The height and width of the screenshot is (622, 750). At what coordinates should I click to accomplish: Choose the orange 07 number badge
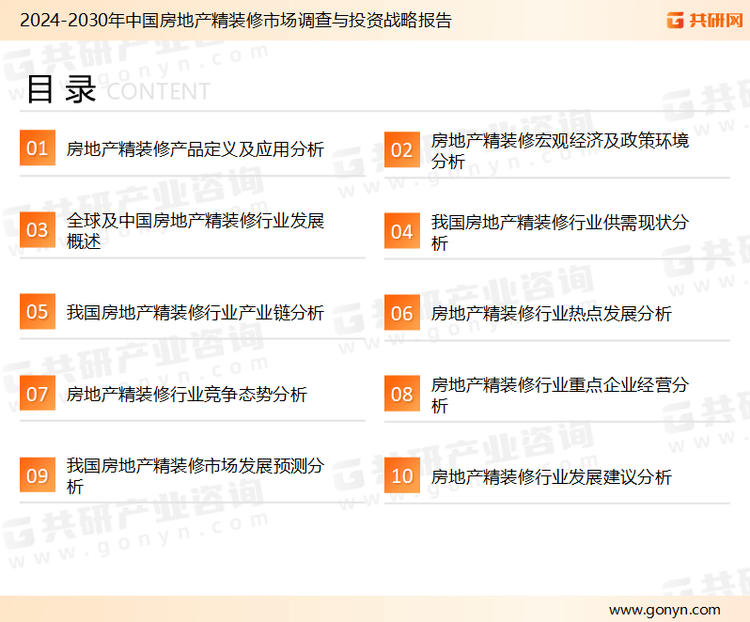(x=37, y=394)
